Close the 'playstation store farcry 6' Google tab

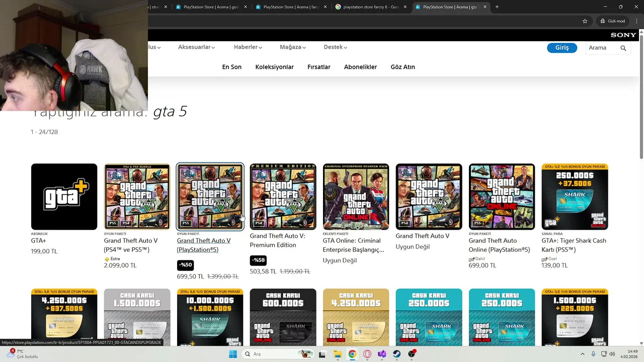click(405, 7)
